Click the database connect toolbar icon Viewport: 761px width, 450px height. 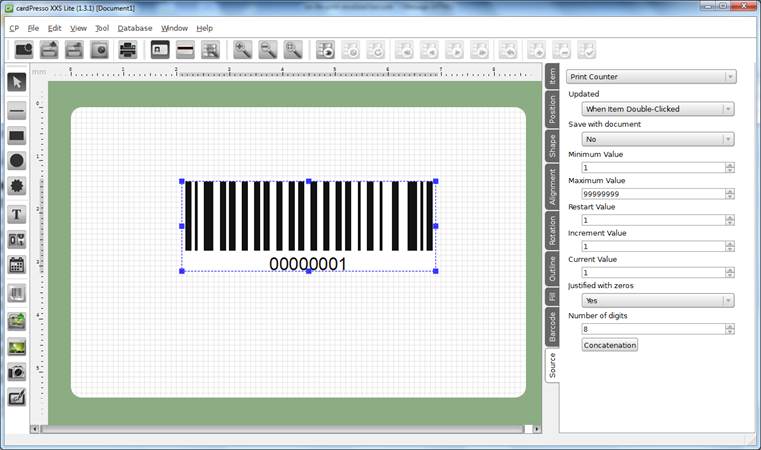(325, 50)
